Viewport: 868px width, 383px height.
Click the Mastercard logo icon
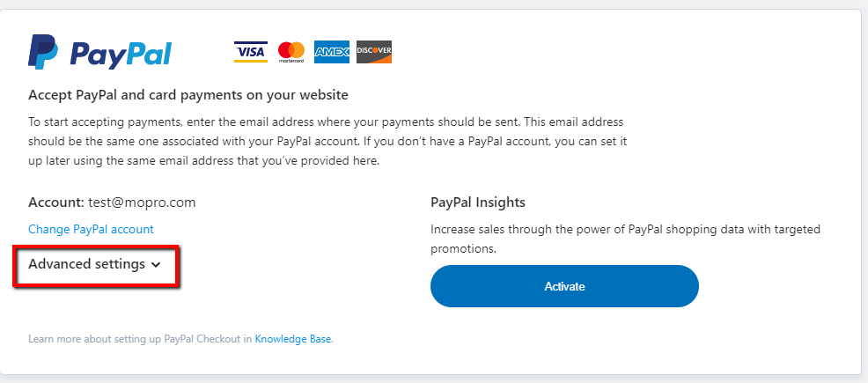coord(291,52)
